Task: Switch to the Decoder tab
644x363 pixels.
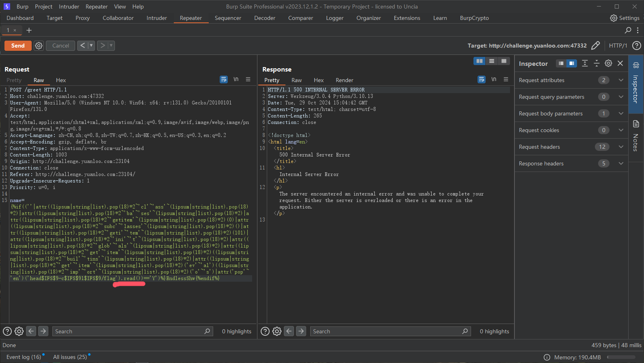Action: 265,18
